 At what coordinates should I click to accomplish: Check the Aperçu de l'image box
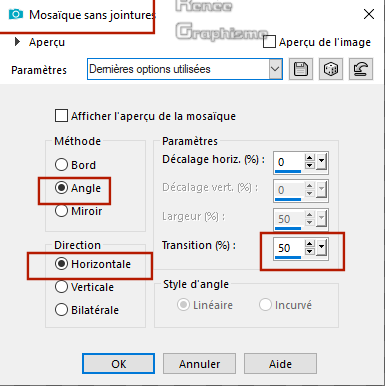[x=269, y=42]
